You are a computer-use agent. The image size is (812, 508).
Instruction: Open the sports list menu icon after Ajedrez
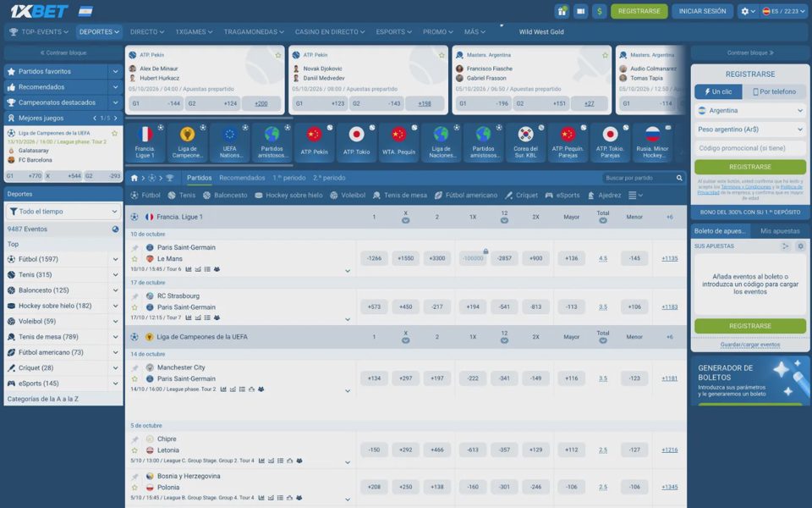click(x=635, y=196)
